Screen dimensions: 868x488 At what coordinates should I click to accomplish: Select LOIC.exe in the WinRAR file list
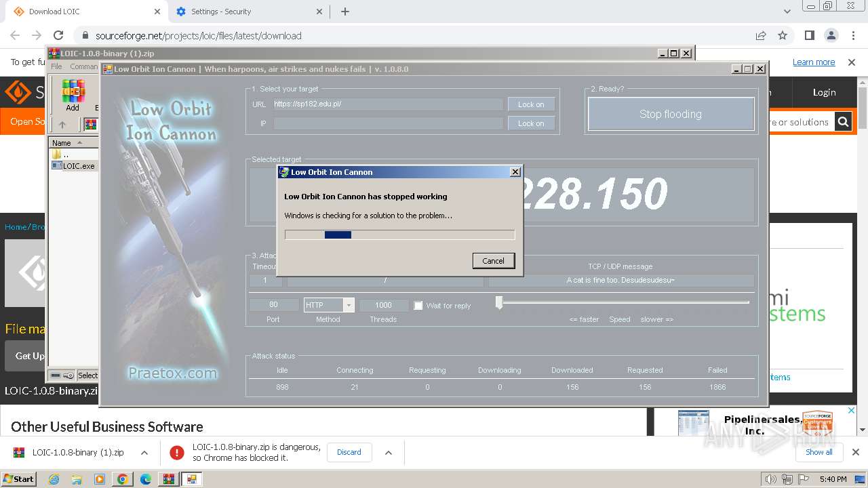74,166
